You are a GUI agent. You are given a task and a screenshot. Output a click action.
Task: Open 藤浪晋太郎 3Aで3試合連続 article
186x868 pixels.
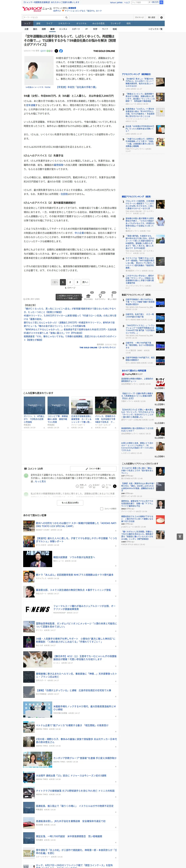pos(73,590)
